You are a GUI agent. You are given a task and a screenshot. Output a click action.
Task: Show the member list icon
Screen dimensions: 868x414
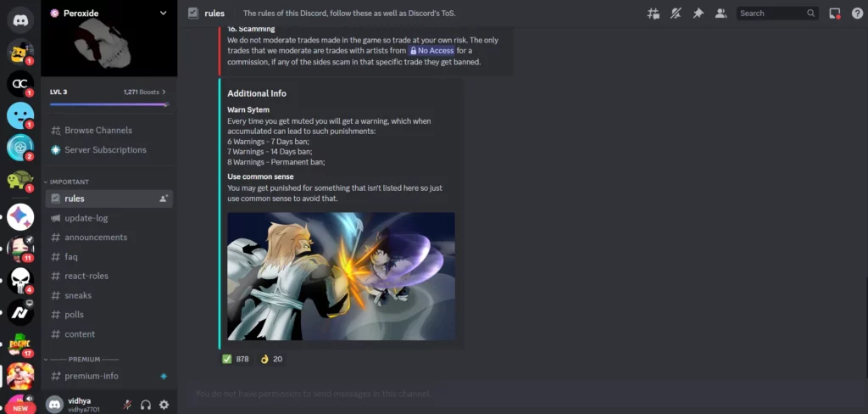pyautogui.click(x=721, y=14)
